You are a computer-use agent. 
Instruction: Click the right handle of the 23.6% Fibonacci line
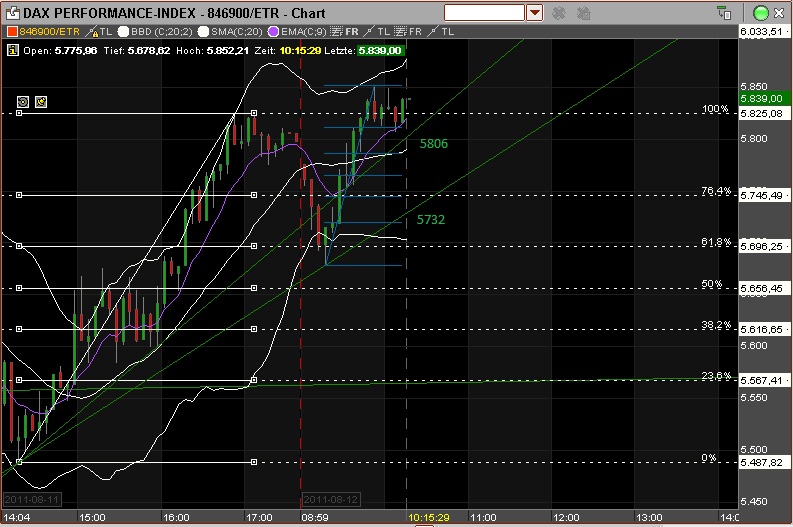click(254, 380)
